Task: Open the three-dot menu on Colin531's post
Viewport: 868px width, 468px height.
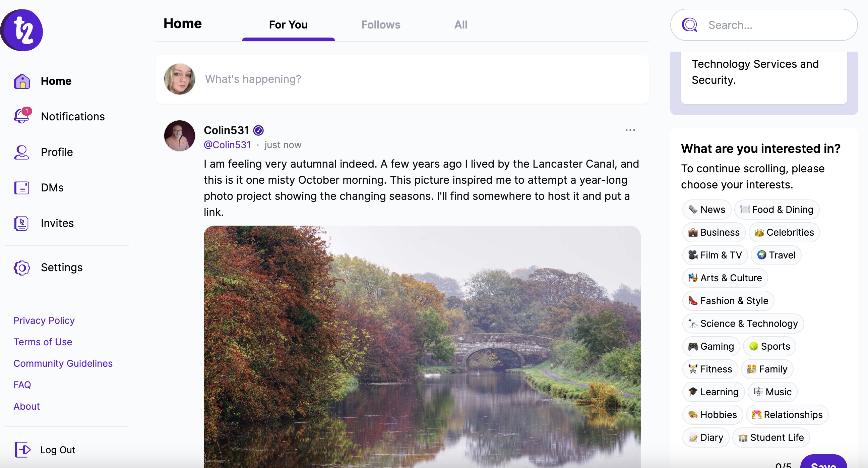Action: pyautogui.click(x=630, y=130)
